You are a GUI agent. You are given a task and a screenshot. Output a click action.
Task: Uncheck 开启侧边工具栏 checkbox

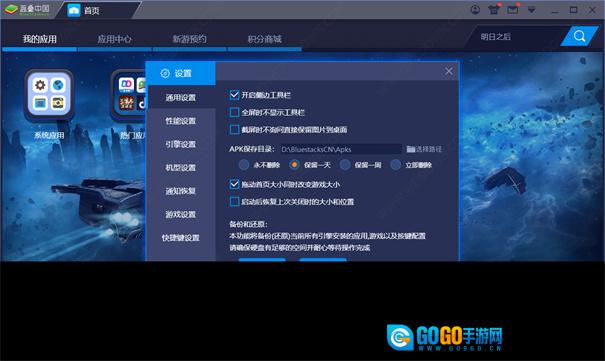(x=234, y=95)
